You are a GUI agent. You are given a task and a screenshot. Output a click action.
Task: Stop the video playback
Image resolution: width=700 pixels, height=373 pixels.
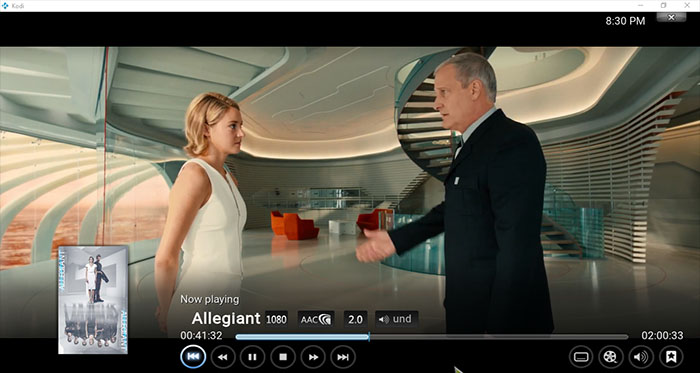click(283, 357)
